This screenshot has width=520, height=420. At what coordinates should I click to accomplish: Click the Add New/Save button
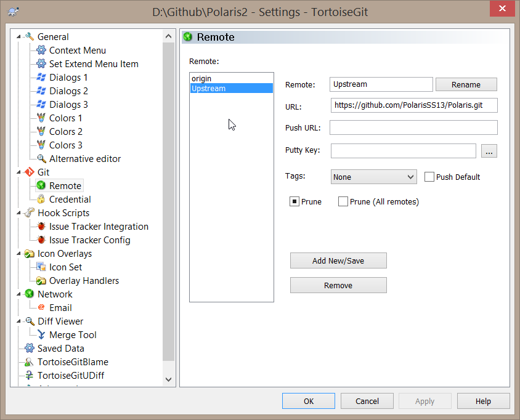338,260
